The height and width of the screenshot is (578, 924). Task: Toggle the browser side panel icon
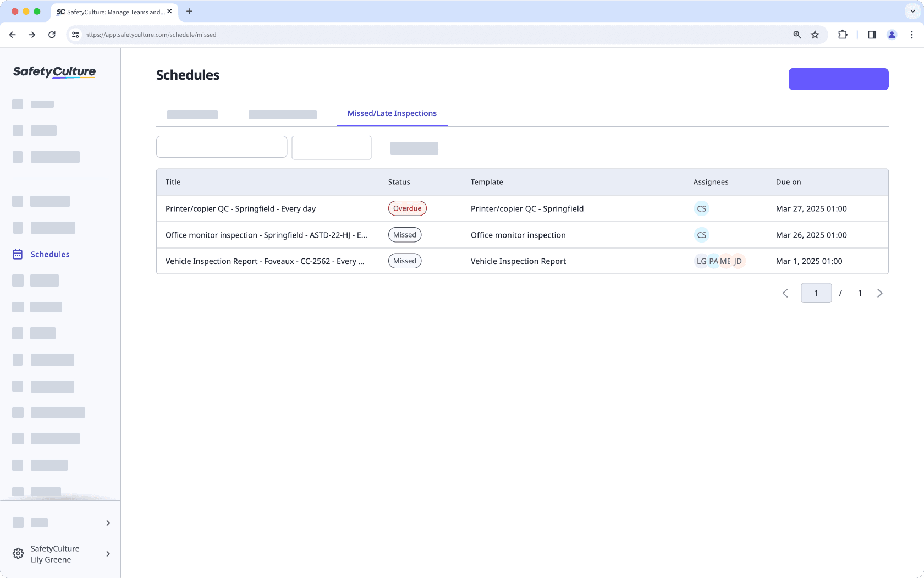(872, 35)
